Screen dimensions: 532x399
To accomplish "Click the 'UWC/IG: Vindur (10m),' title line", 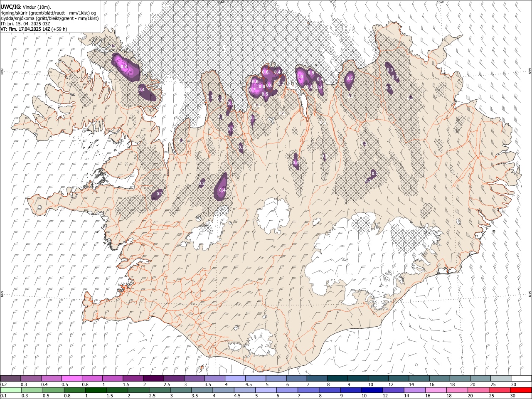I will [26, 7].
